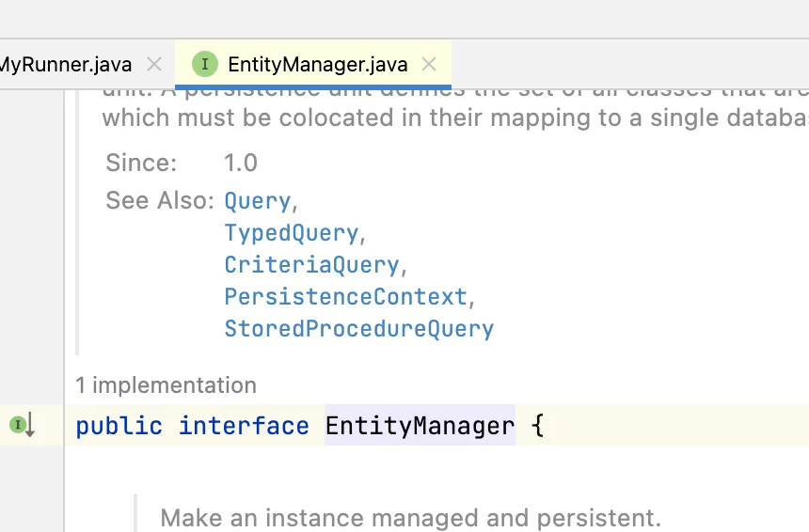This screenshot has height=532, width=809.
Task: Click the interface icon on the EntityManager.java tab
Action: tap(204, 64)
